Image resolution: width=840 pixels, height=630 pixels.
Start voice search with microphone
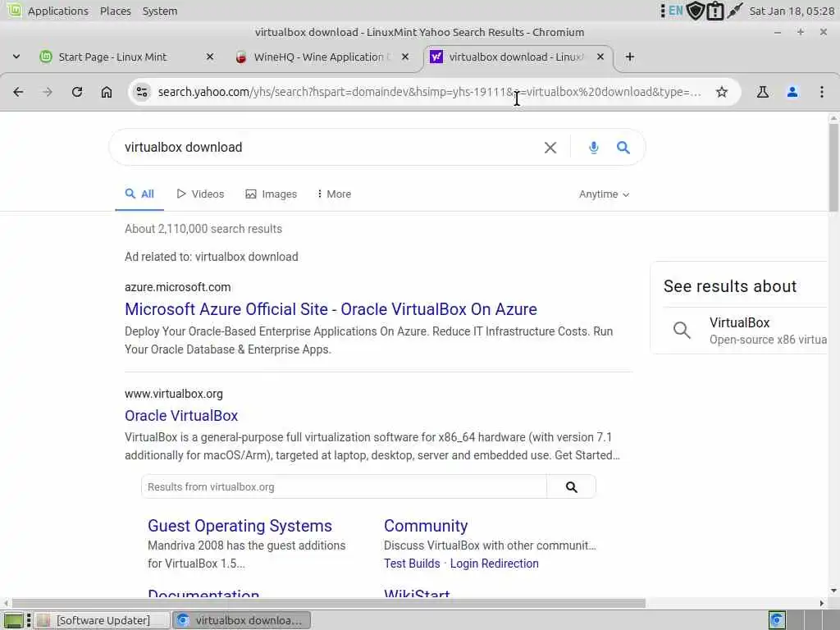(594, 148)
